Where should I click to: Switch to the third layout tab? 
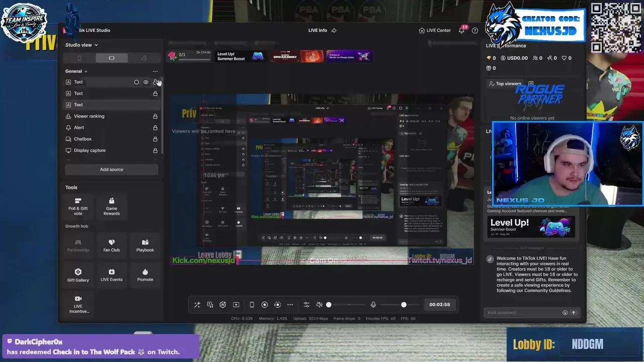tap(144, 58)
